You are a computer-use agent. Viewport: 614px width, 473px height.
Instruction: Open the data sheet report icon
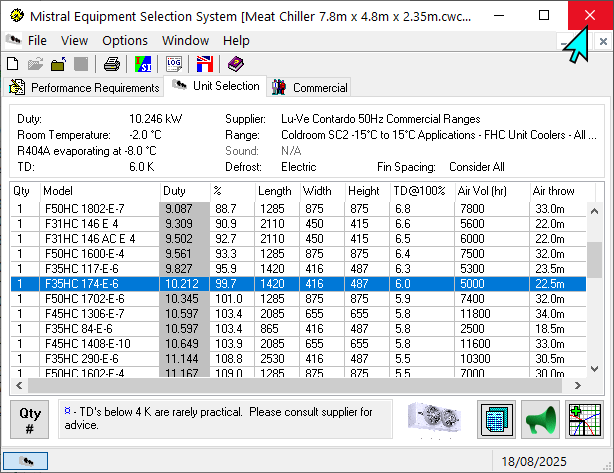[x=497, y=419]
